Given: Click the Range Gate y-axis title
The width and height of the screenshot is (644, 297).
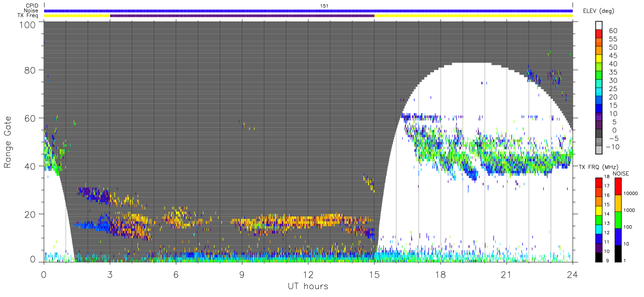Looking at the screenshot, I should (8, 142).
